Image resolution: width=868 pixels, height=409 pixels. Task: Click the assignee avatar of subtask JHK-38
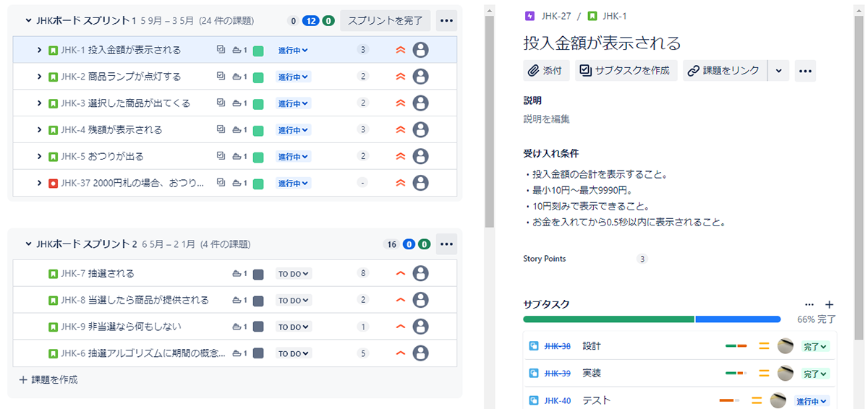tap(785, 346)
